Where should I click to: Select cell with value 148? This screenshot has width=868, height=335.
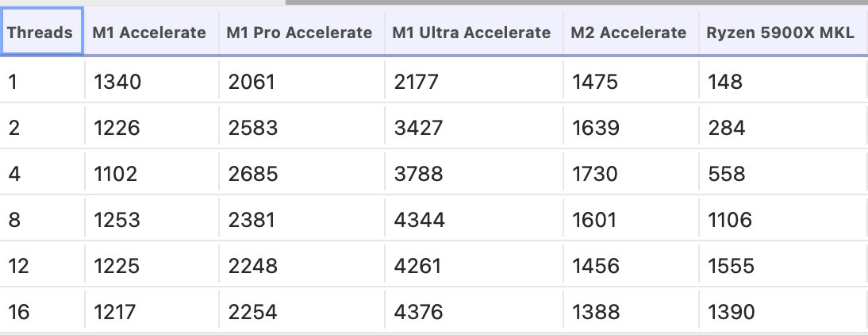tap(783, 82)
